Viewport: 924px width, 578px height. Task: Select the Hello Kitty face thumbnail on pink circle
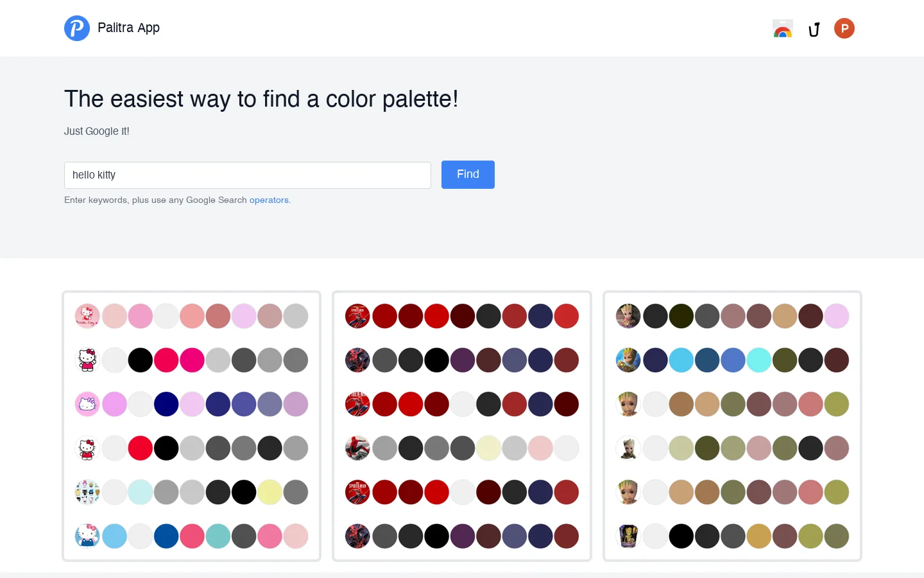(x=87, y=404)
